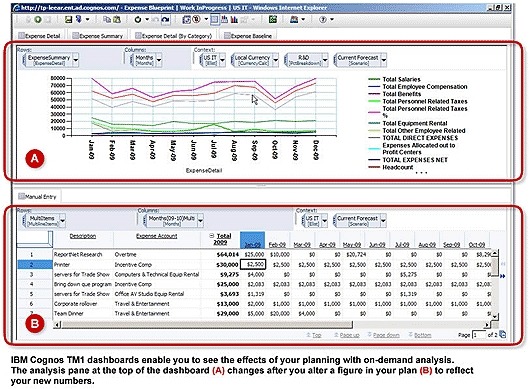The width and height of the screenshot is (530, 389).
Task: Select row number 2 header
Action: (x=34, y=264)
